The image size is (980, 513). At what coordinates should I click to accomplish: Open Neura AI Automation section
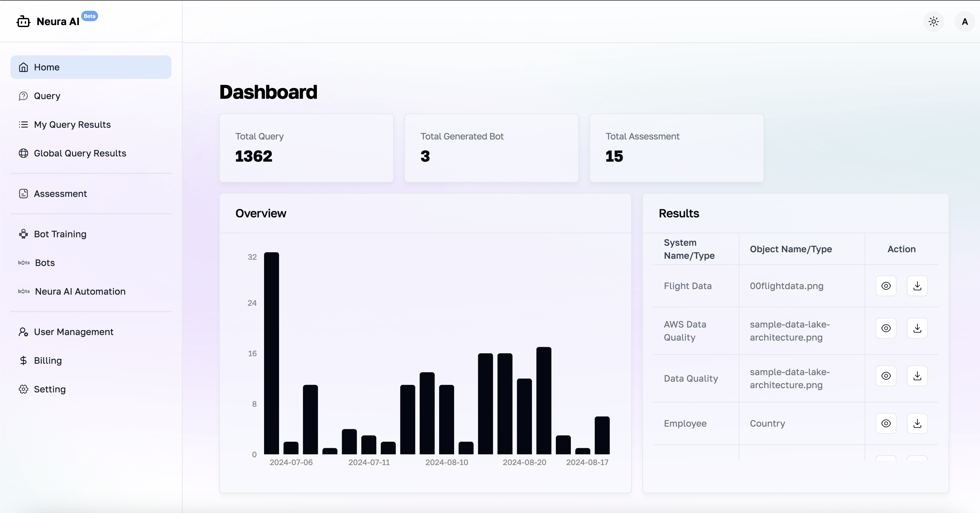[80, 291]
